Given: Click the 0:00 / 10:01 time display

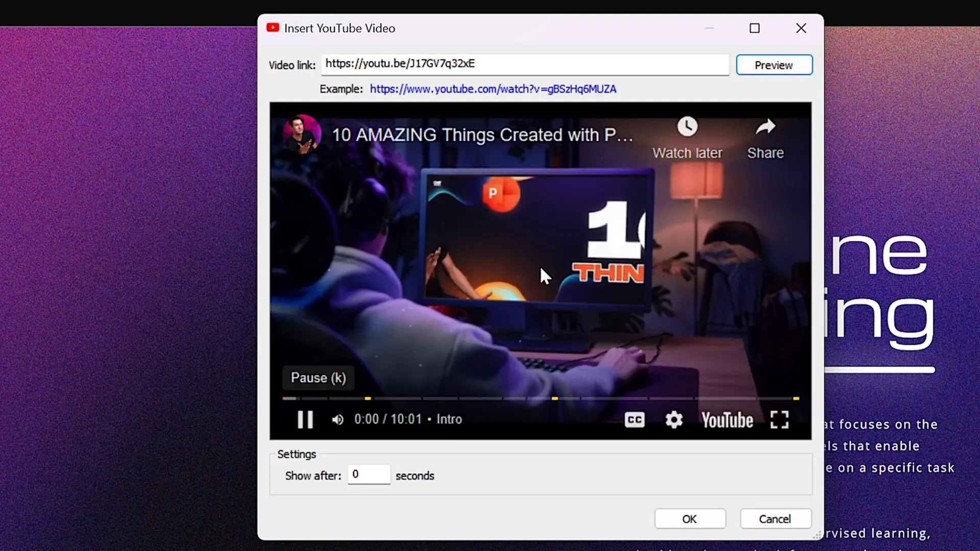Looking at the screenshot, I should pyautogui.click(x=388, y=419).
